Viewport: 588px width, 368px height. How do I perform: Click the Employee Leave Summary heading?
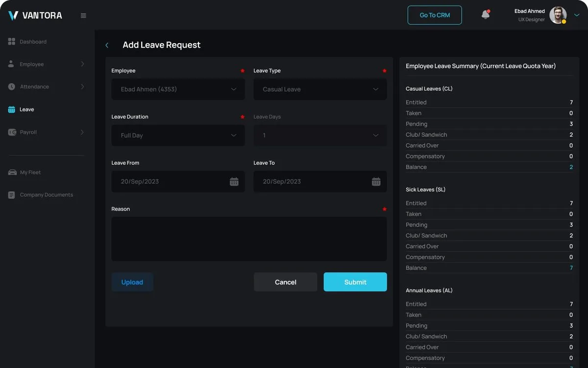pyautogui.click(x=481, y=66)
